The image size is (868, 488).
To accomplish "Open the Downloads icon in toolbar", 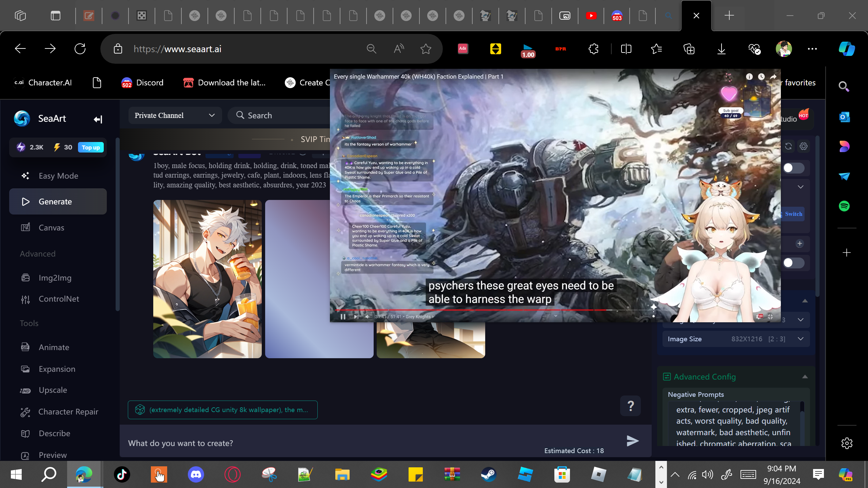I will coord(722,49).
